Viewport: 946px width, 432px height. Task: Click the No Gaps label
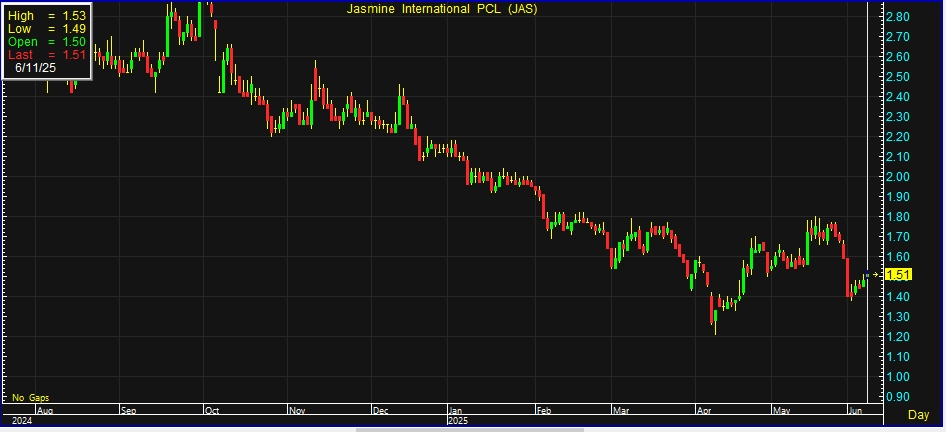30,398
